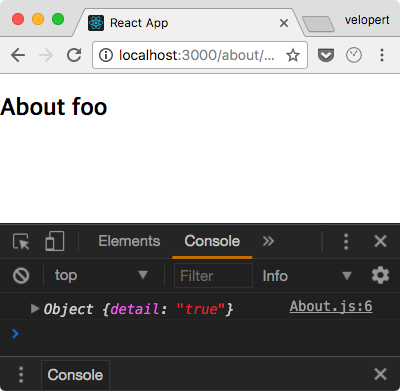Select the Console tab in DevTools
The image size is (400, 391).
point(212,241)
